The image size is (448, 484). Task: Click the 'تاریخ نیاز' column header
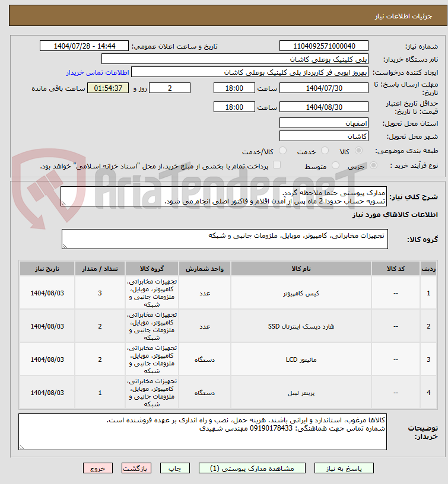click(47, 269)
